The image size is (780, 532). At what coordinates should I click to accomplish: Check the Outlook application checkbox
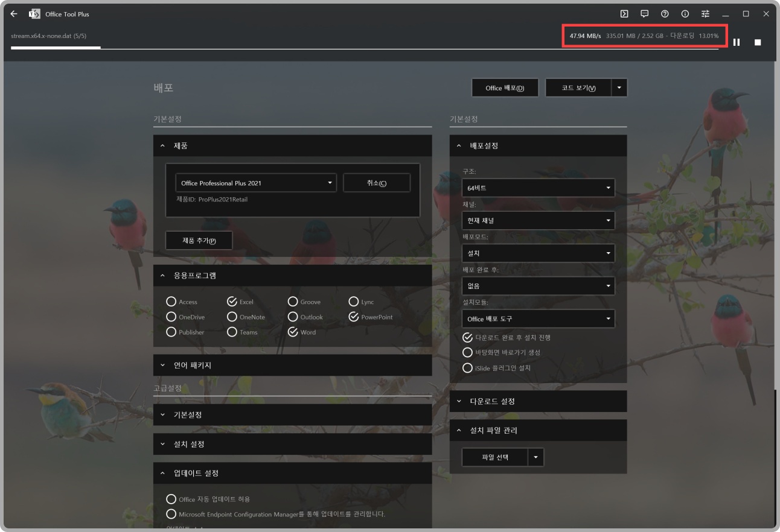tap(293, 317)
